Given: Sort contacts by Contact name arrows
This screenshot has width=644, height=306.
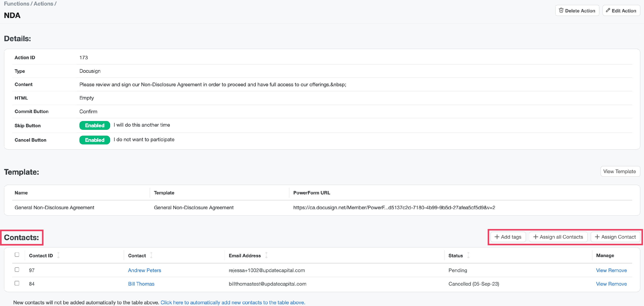Looking at the screenshot, I should (151, 255).
